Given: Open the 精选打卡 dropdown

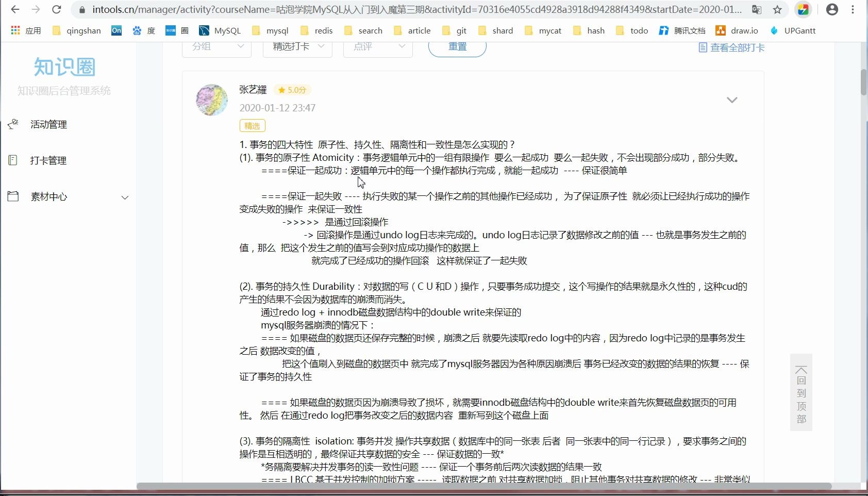Looking at the screenshot, I should point(297,46).
